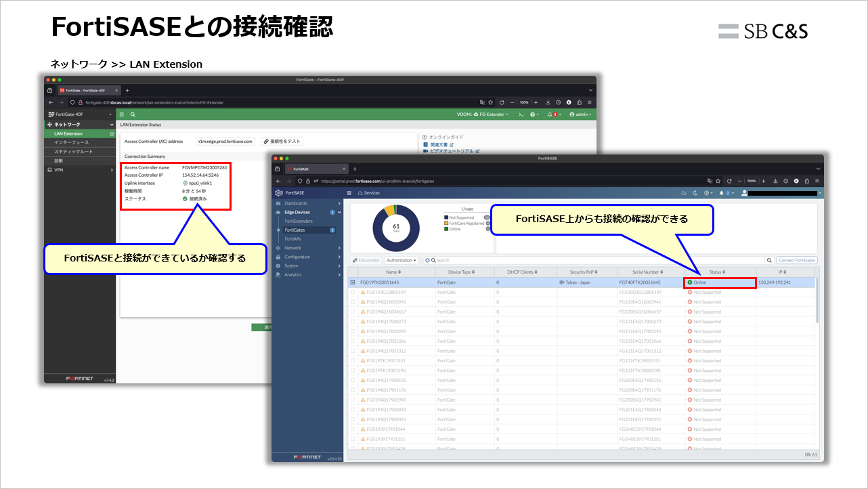
Task: Open the System section in FortiSASE
Action: [x=293, y=265]
